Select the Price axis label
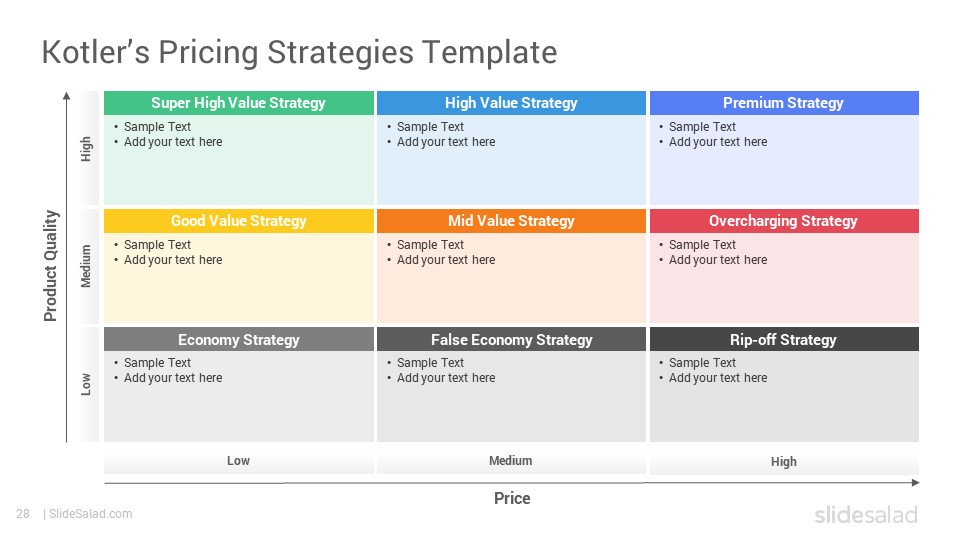Screen dimensions: 960x540 point(512,498)
